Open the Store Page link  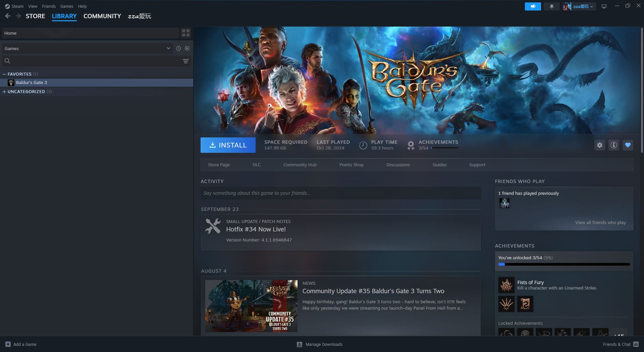click(219, 165)
